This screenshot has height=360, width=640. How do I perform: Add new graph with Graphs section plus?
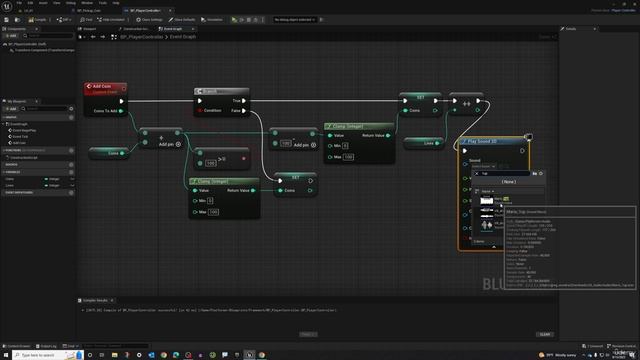[x=71, y=118]
